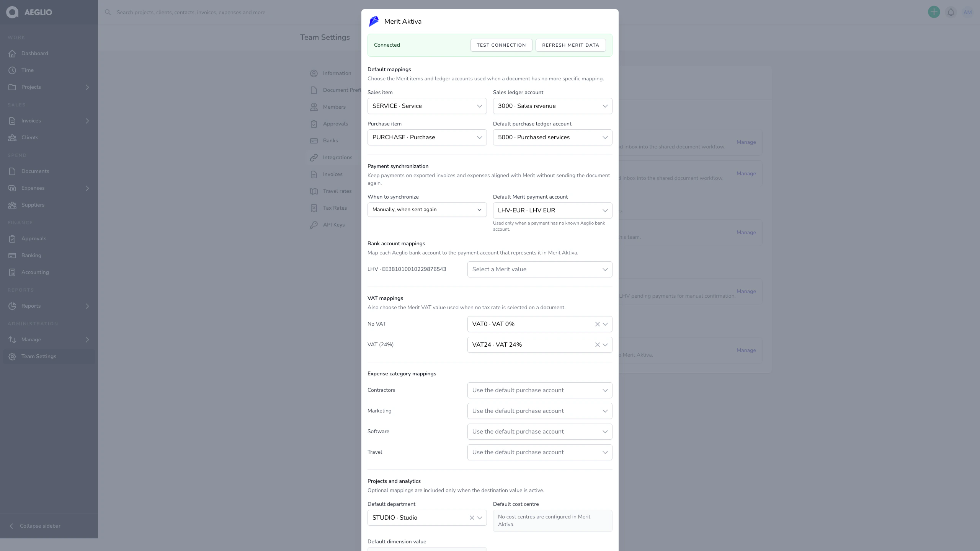Open Default purchase ledger account dropdown
Image resolution: width=980 pixels, height=551 pixels.
coord(553,137)
